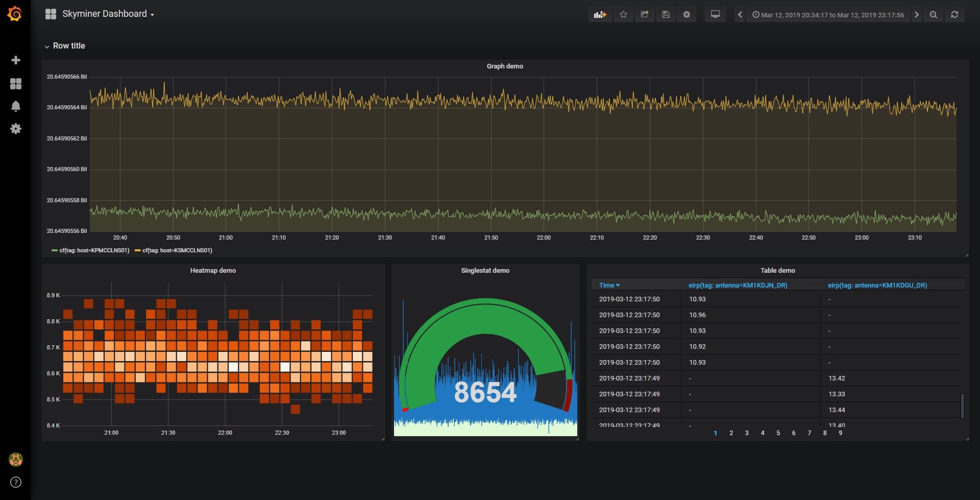Click the Add panel toolbar icon

point(600,15)
